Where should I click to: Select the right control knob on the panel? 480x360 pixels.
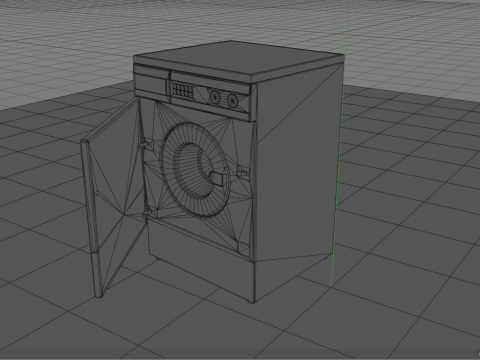point(232,100)
